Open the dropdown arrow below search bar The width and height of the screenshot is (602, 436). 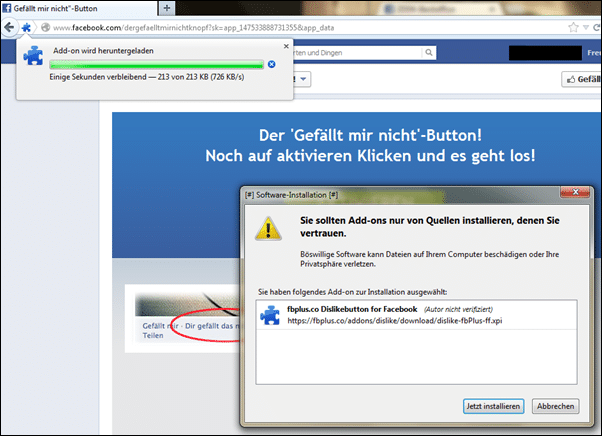pyautogui.click(x=303, y=79)
